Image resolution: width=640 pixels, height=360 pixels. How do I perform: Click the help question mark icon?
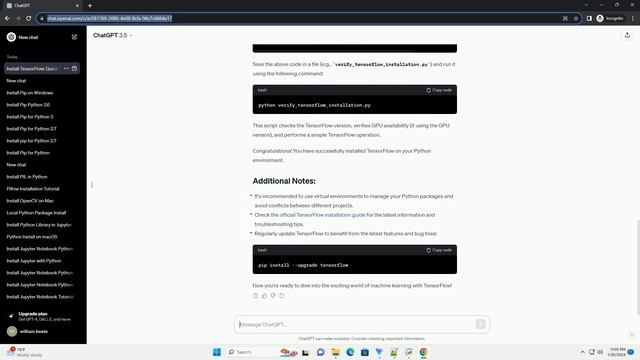pyautogui.click(x=631, y=335)
